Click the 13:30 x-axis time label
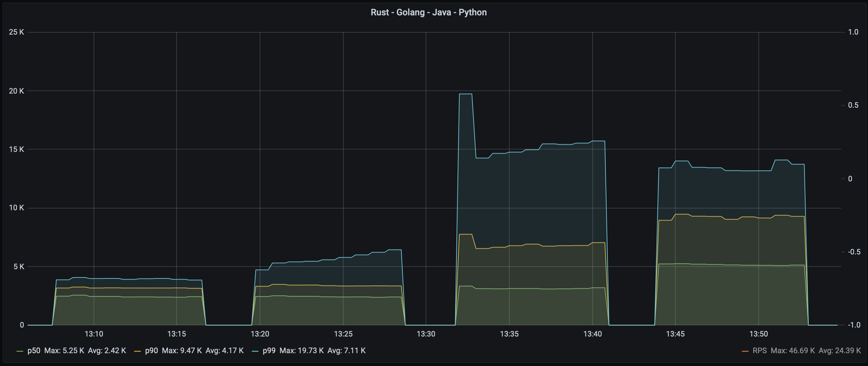The width and height of the screenshot is (868, 366). (x=426, y=334)
